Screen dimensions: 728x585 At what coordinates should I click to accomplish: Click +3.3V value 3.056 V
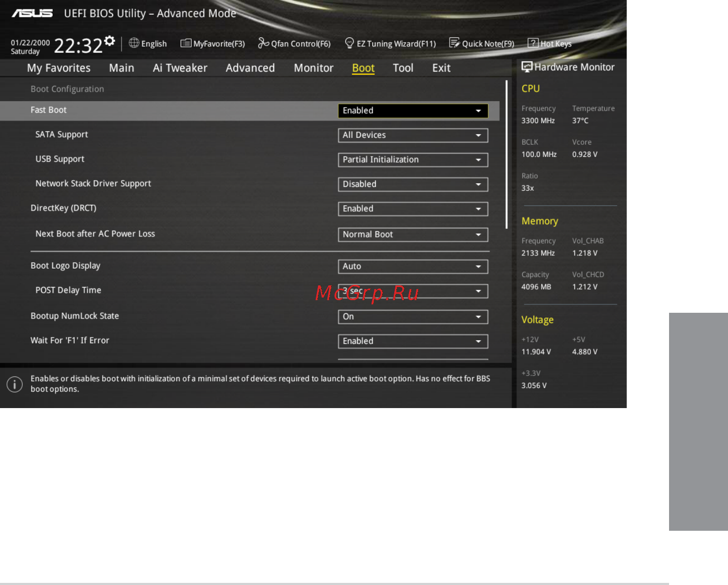point(534,385)
